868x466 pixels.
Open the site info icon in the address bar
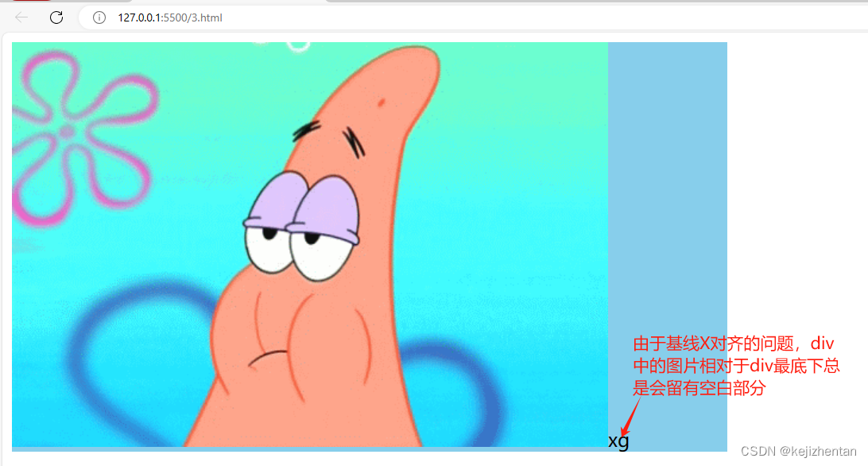(x=99, y=17)
